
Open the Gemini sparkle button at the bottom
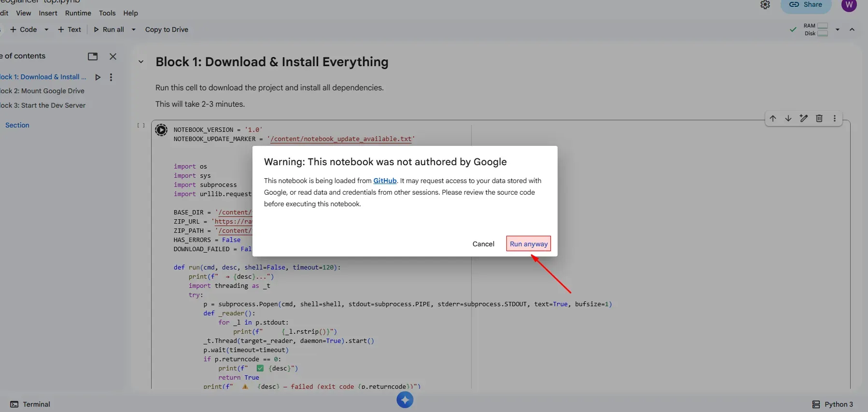(405, 400)
